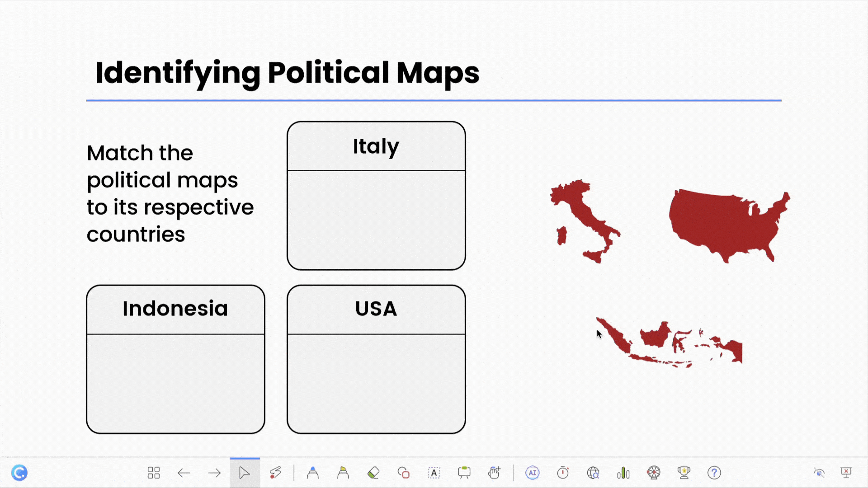Open the timer tool

[563, 473]
